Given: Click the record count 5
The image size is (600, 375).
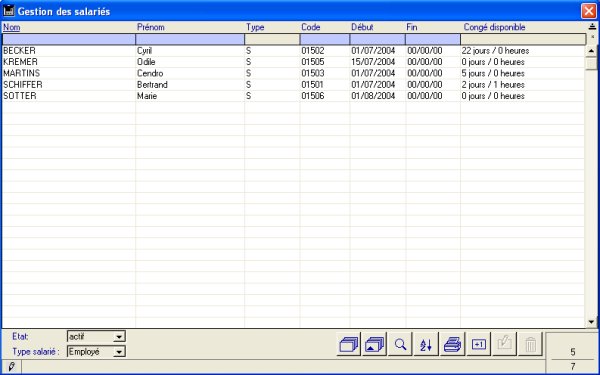Looking at the screenshot, I should (573, 352).
